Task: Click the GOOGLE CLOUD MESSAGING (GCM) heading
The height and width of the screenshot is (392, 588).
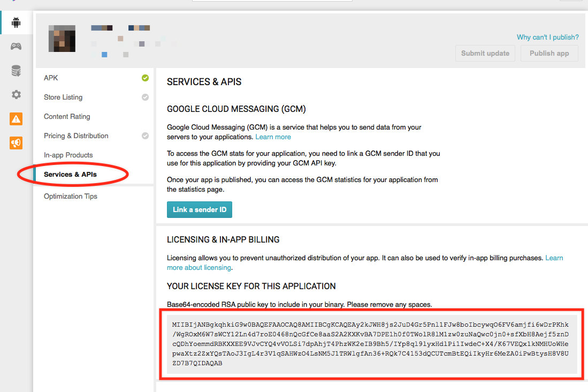Action: [x=236, y=109]
